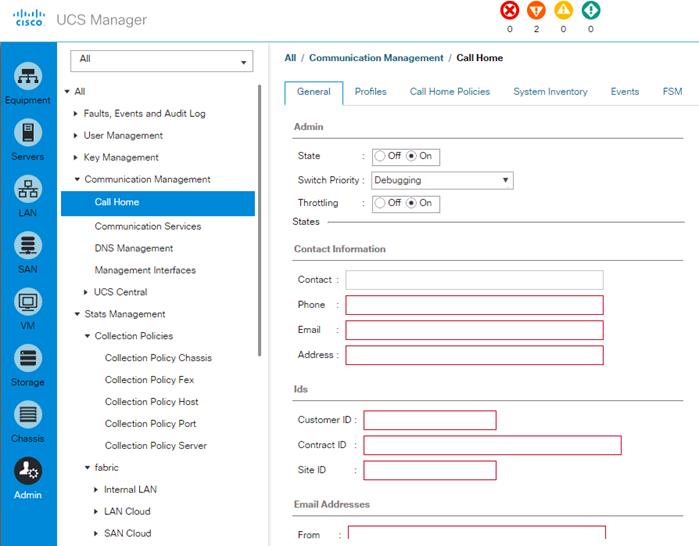Switch to the General tab
The height and width of the screenshot is (546, 699).
click(x=314, y=92)
